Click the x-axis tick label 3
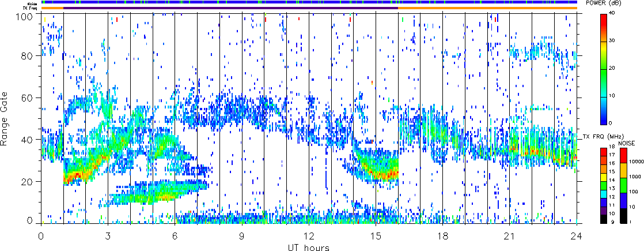This screenshot has height=251, width=644. tap(108, 237)
